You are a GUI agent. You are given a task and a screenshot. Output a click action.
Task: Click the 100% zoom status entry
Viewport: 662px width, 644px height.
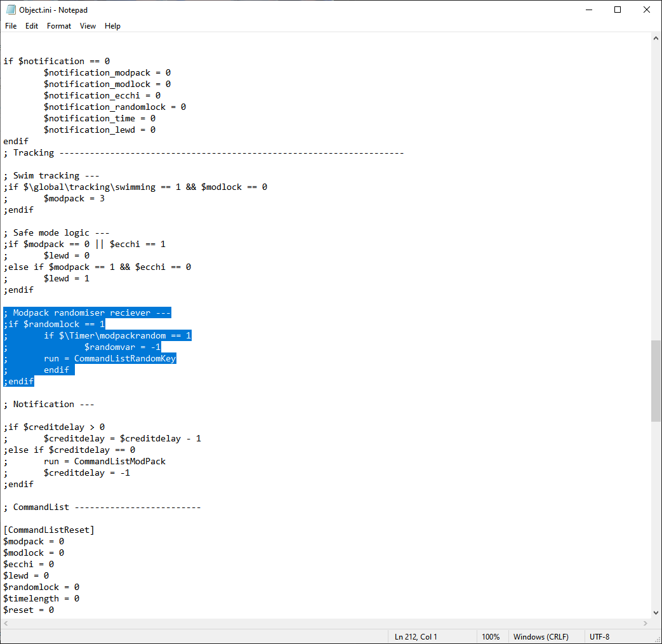[x=491, y=637]
